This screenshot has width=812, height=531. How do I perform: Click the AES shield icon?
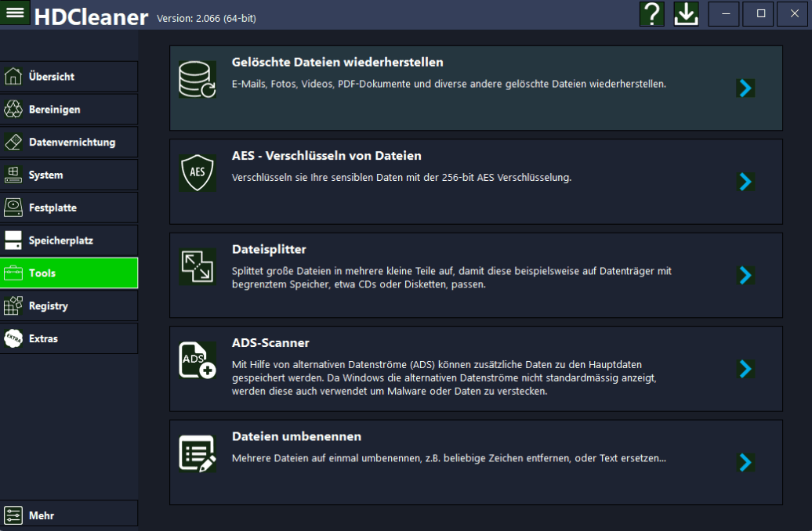197,173
